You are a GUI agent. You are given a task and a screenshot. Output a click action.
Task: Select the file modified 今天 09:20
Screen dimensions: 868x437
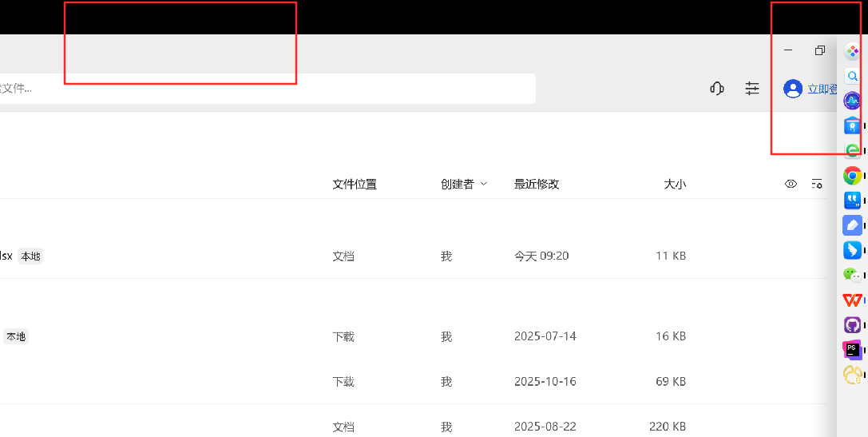coord(414,256)
